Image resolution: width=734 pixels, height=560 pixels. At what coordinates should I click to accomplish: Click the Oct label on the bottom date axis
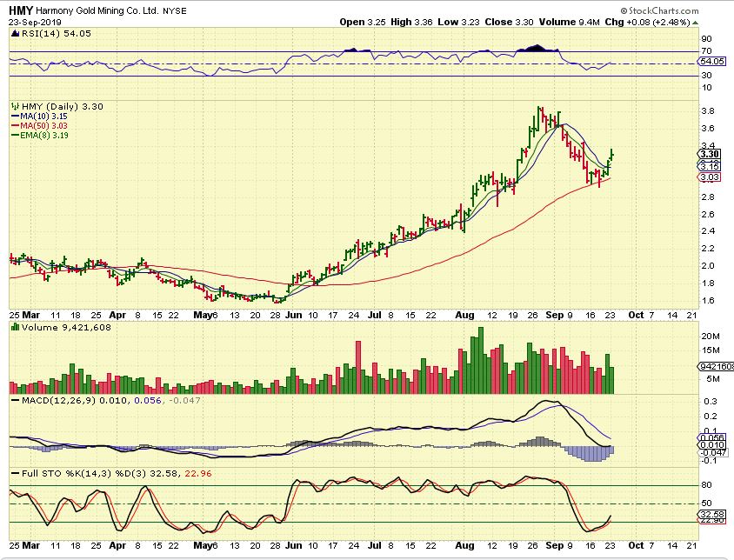click(x=637, y=545)
